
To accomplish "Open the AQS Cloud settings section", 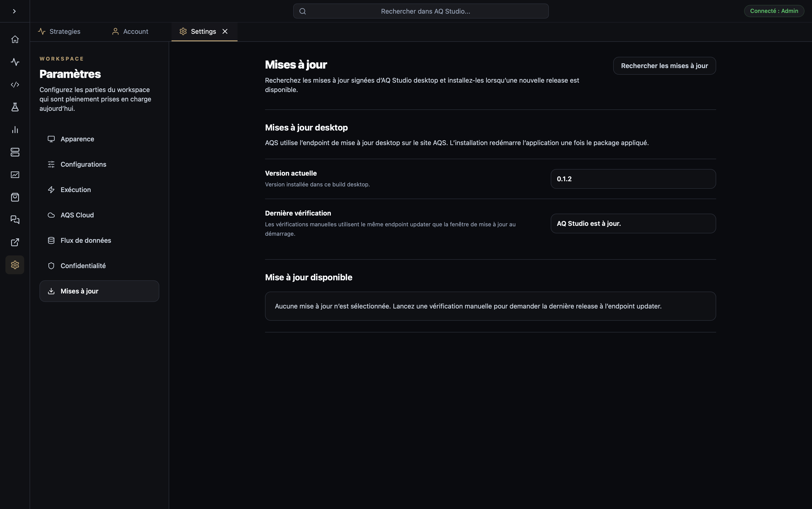I will click(x=99, y=215).
